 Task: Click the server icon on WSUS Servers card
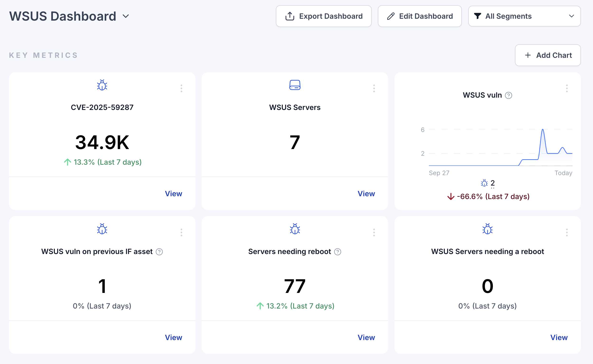pyautogui.click(x=295, y=85)
